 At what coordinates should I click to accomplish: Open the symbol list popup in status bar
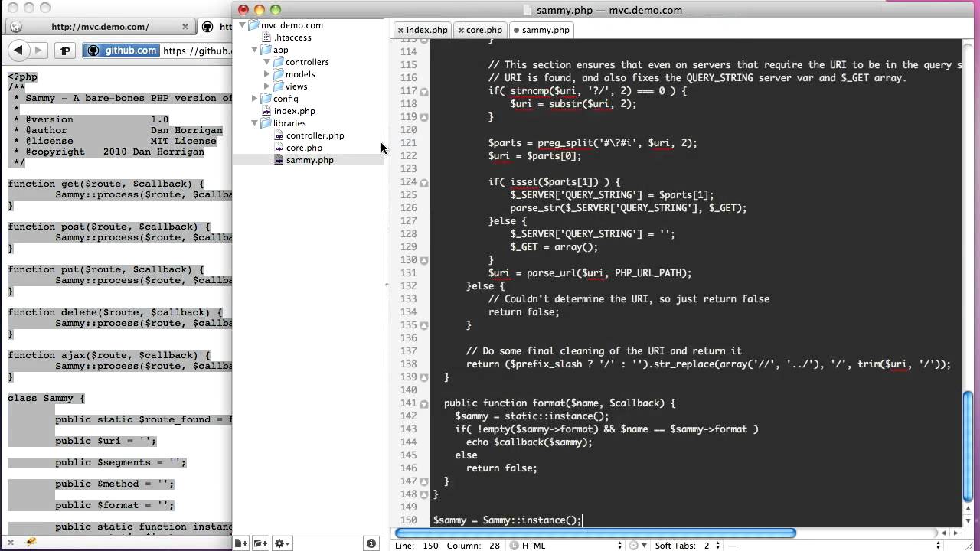(x=835, y=546)
